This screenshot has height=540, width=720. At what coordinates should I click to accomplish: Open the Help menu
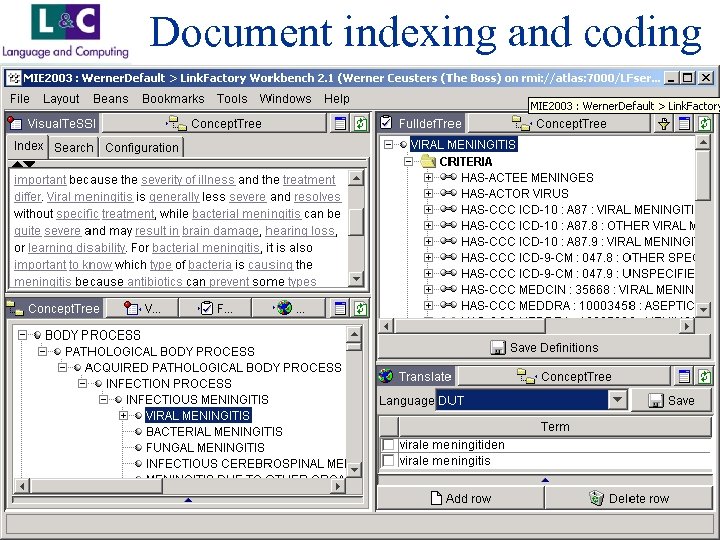[337, 99]
